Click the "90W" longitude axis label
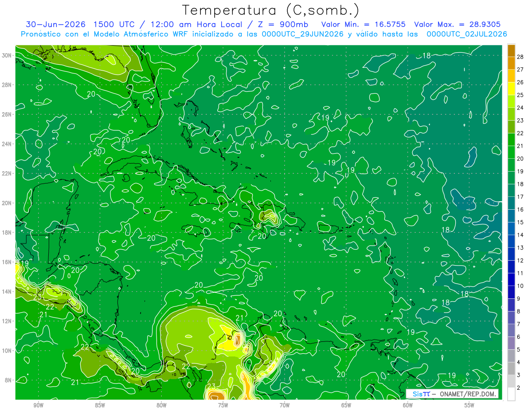 point(39,405)
